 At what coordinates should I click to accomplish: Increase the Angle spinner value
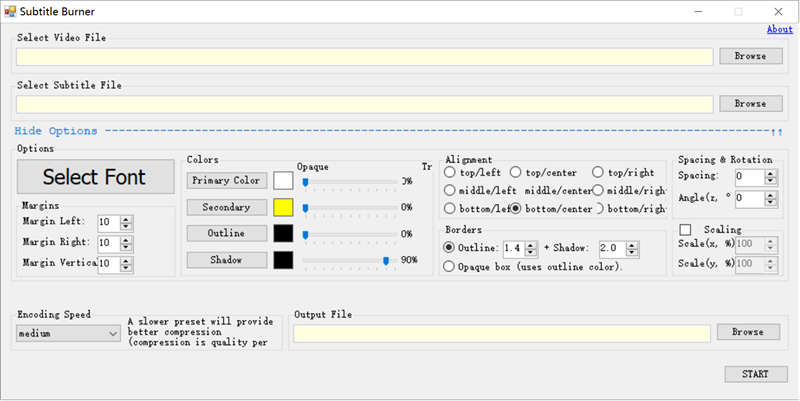771,195
